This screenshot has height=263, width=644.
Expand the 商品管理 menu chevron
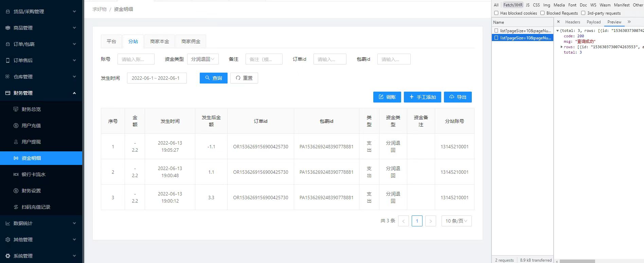(74, 28)
